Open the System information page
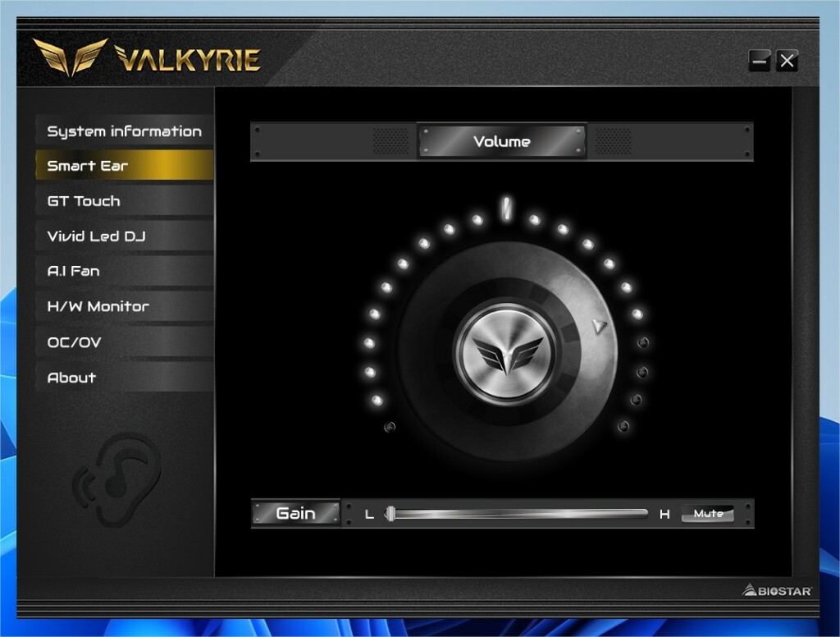 125,131
